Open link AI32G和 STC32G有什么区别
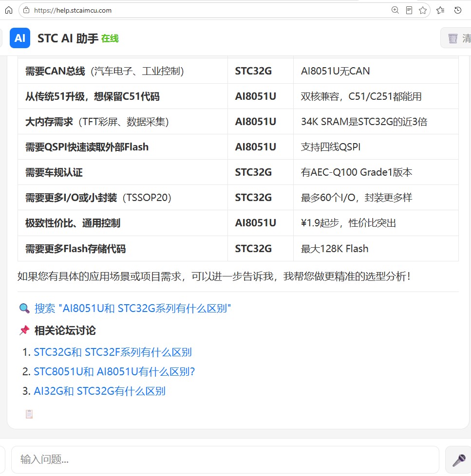 (x=100, y=391)
